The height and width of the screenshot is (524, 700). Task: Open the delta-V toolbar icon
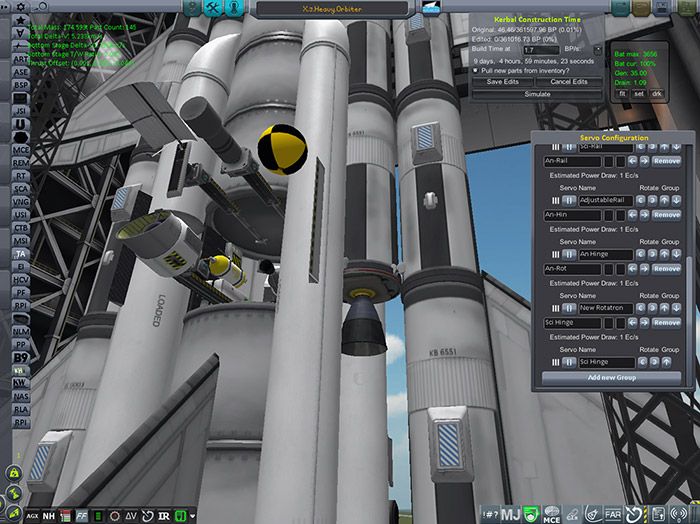pyautogui.click(x=131, y=516)
